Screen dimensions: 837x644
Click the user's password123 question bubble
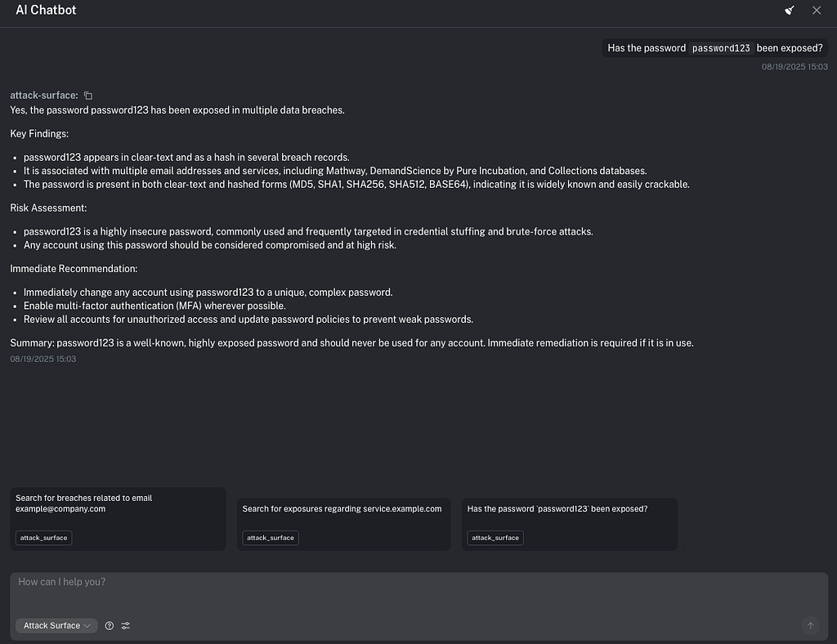[x=714, y=48]
